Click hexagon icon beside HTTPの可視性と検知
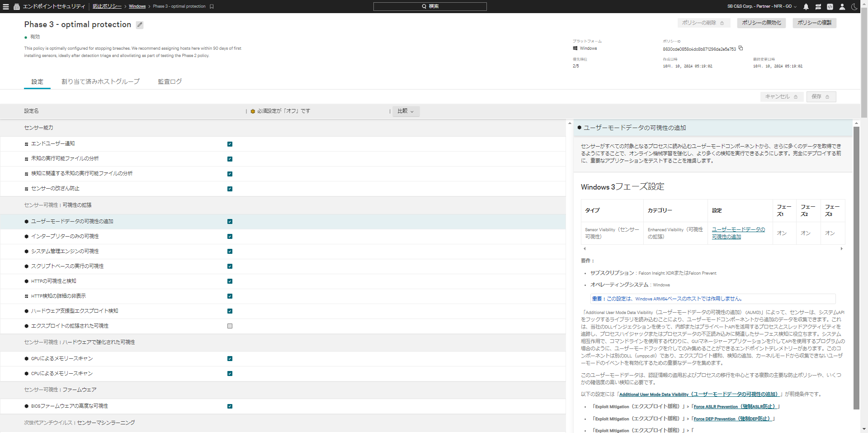 tap(27, 281)
